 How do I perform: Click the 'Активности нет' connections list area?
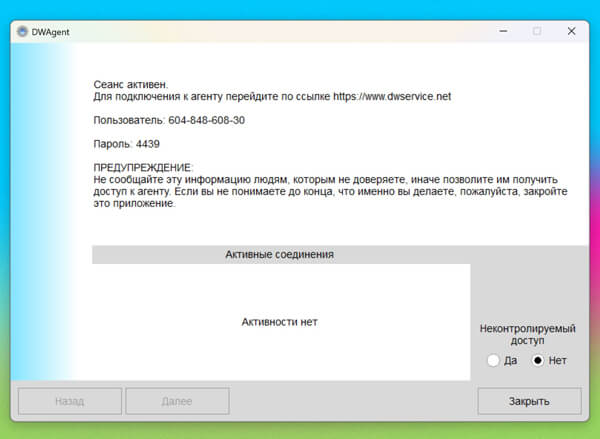pos(279,321)
